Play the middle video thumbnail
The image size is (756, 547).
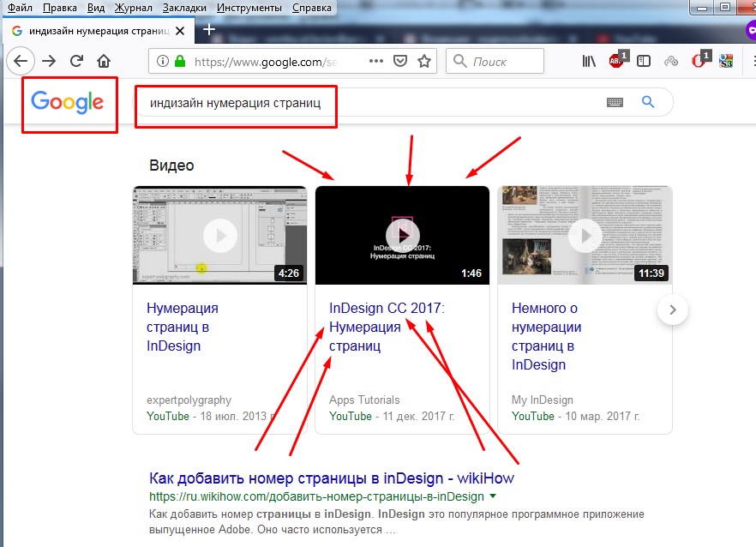[x=402, y=234]
